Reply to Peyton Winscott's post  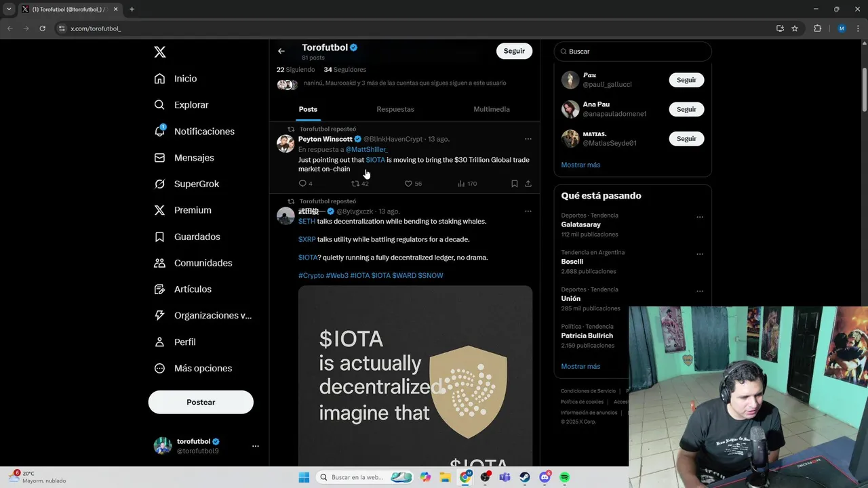[305, 184]
